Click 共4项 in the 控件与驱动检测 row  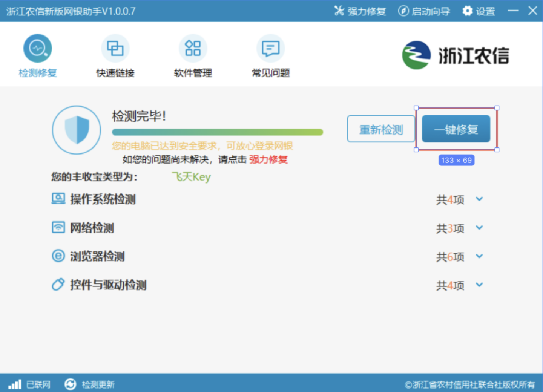pyautogui.click(x=450, y=285)
